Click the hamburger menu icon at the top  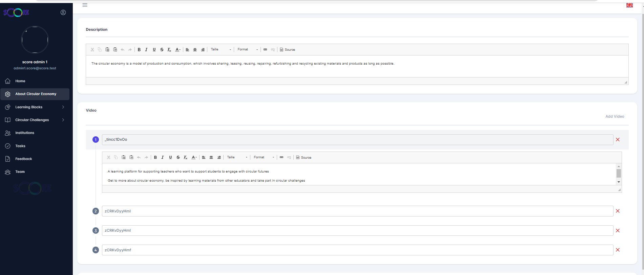[x=85, y=5]
